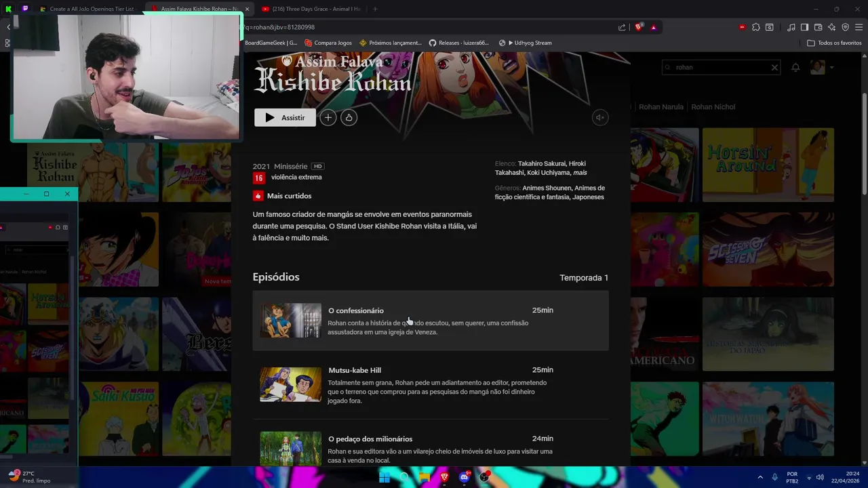Open the Brave Wallet icon
The width and height of the screenshot is (868, 488).
pos(818,27)
